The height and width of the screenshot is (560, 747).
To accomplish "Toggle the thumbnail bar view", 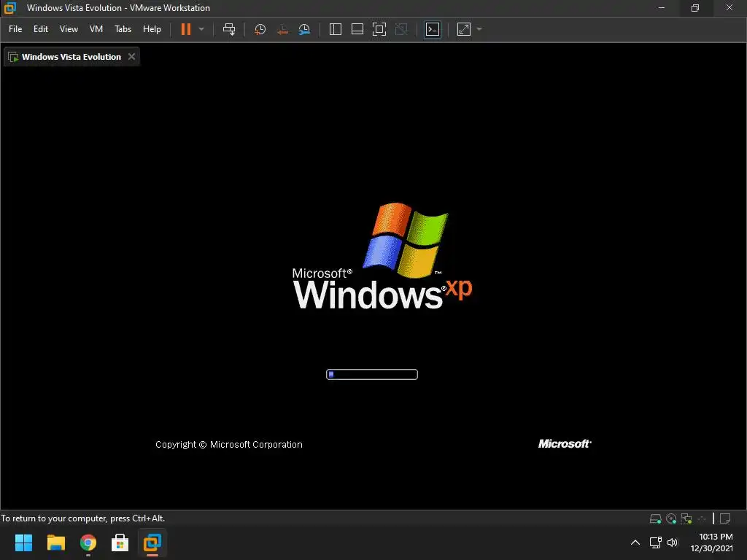I will (357, 29).
